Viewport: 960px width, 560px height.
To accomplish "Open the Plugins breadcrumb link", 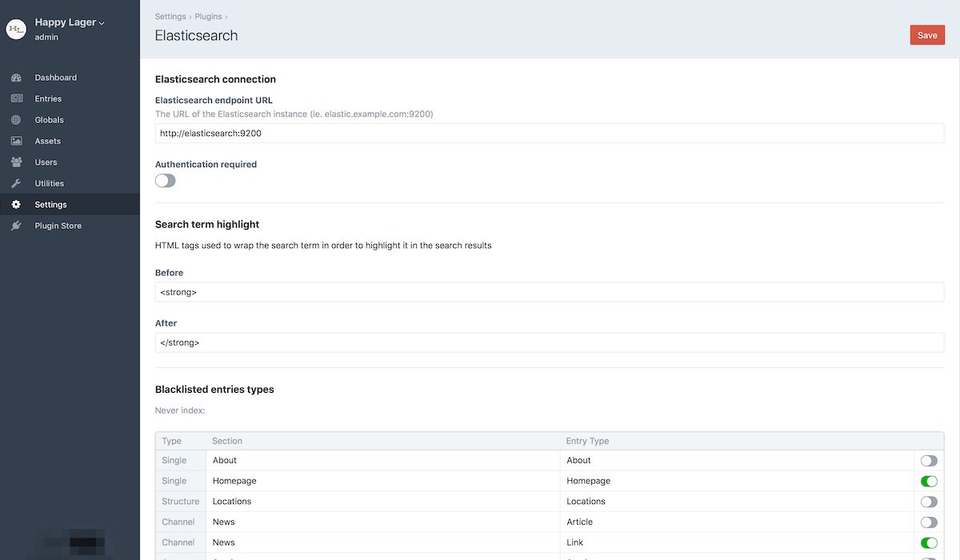I will tap(208, 16).
